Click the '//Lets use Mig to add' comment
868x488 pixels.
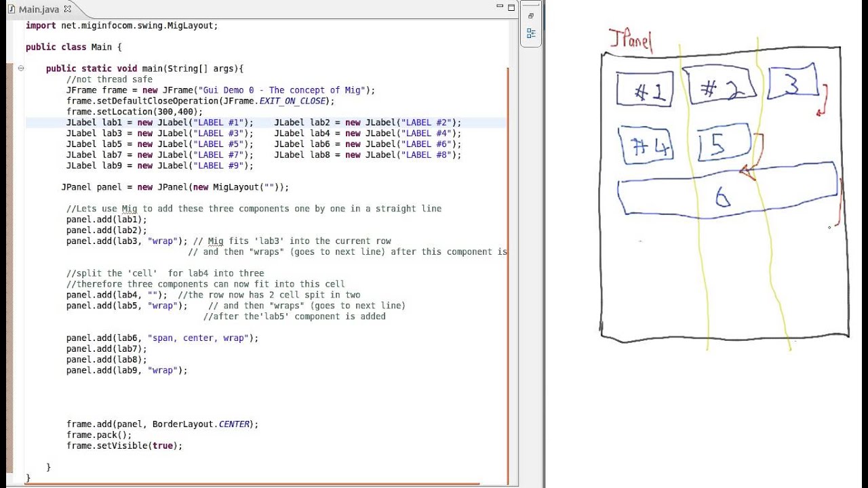pos(254,209)
